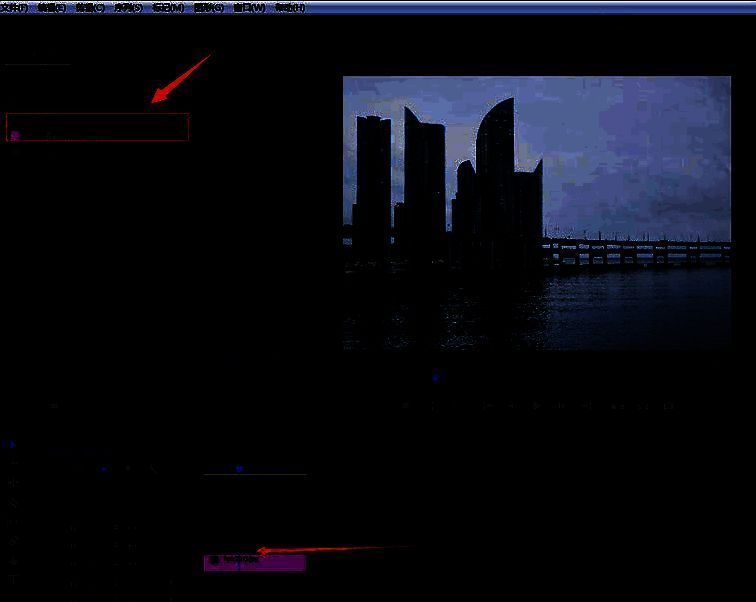Step back one frame in Program Monitor
Image resolution: width=756 pixels, height=602 pixels.
pyautogui.click(x=511, y=406)
